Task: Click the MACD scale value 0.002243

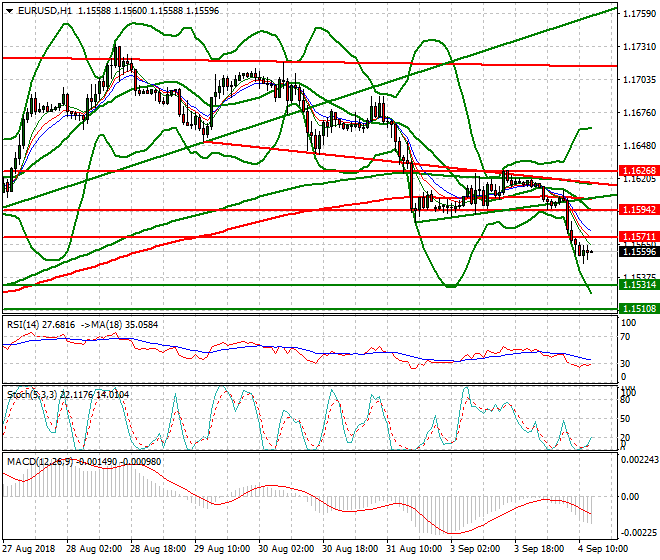Action: (640, 460)
